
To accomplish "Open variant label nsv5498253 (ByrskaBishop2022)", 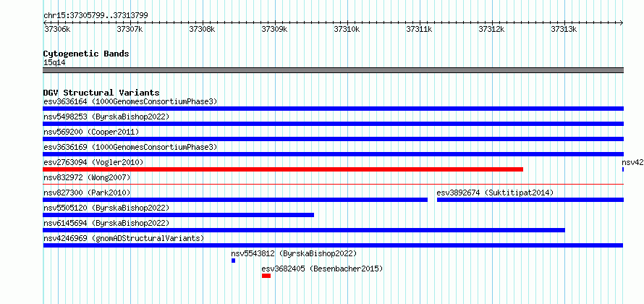I will [106, 117].
